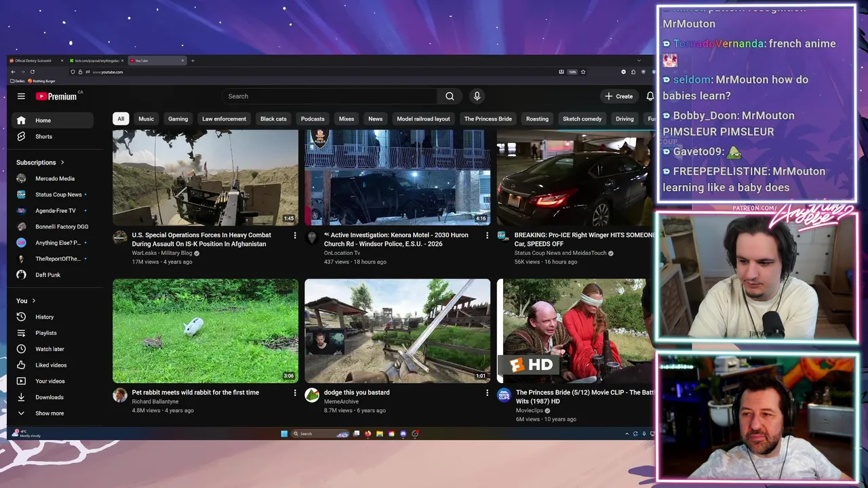The width and height of the screenshot is (868, 488).
Task: Open the browser tab list dropdown
Action: click(639, 60)
